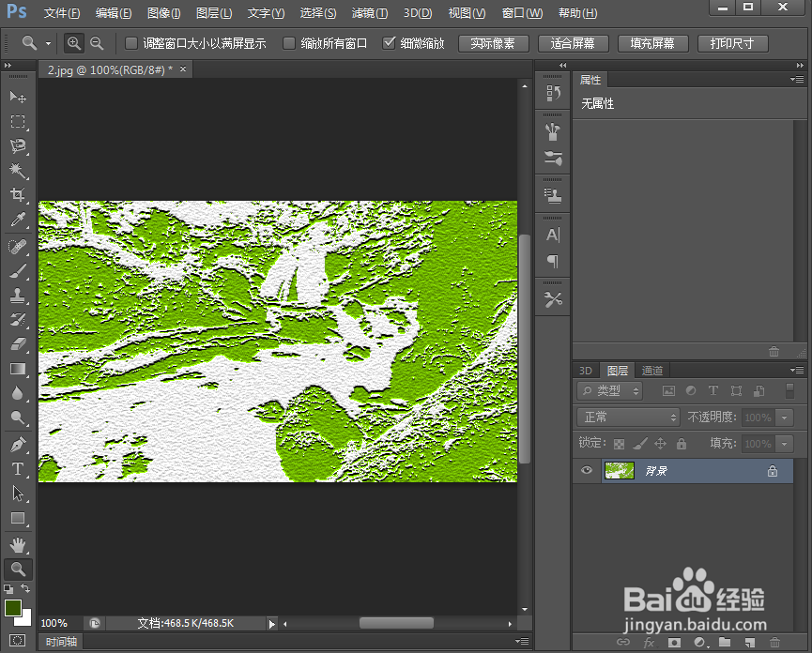Select the Zoom tool in toolbox

pyautogui.click(x=18, y=569)
